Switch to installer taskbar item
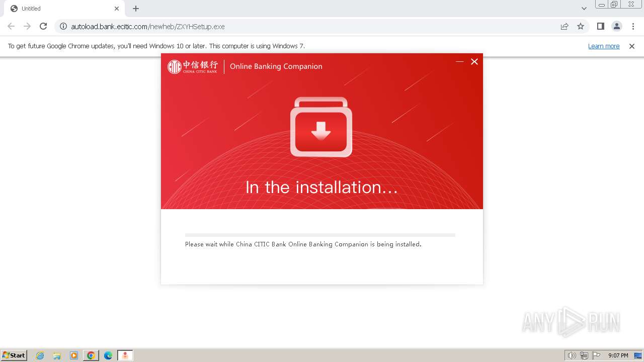 point(125,355)
